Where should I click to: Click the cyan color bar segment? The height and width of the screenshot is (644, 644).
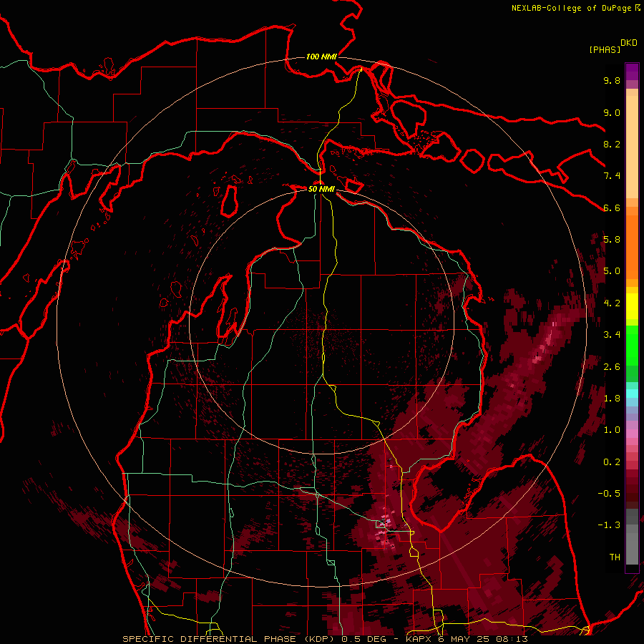point(632,393)
